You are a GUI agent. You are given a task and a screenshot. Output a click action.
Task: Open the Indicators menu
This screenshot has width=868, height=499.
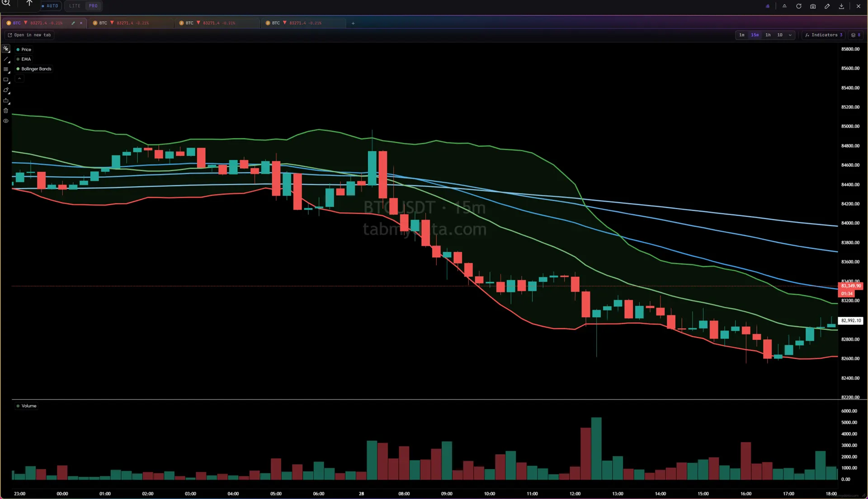[x=824, y=35]
